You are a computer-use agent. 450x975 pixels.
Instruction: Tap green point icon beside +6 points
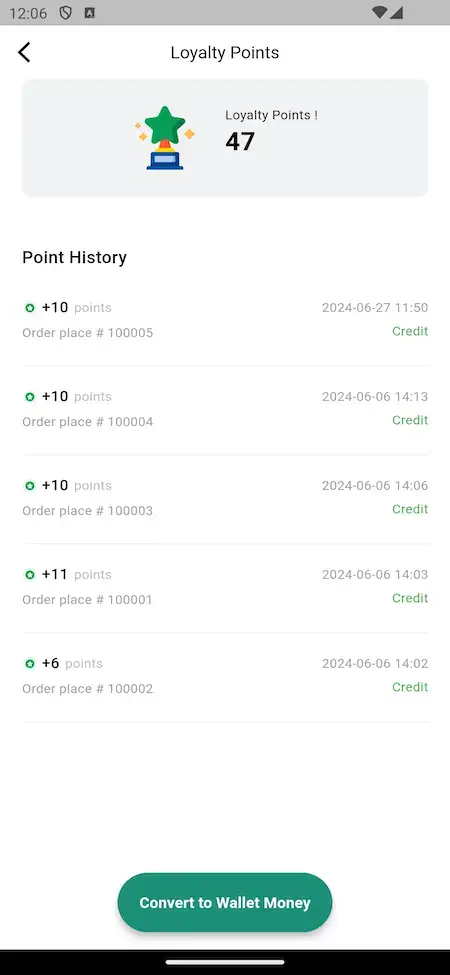click(30, 663)
